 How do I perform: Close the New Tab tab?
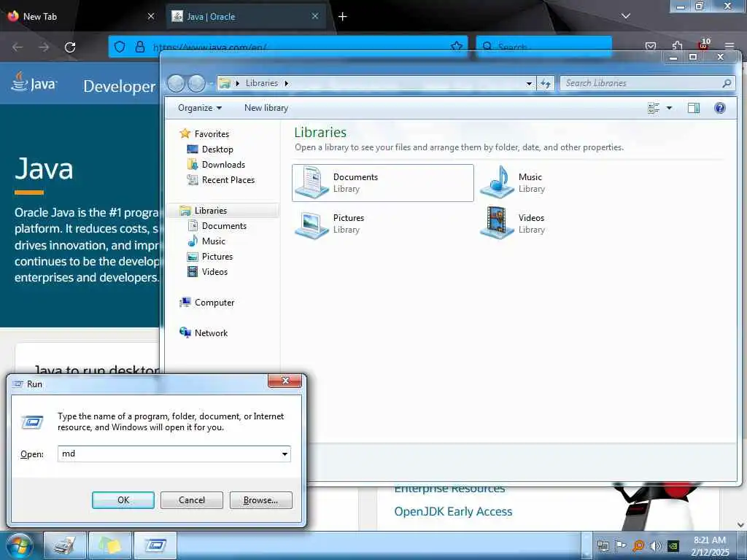151,16
